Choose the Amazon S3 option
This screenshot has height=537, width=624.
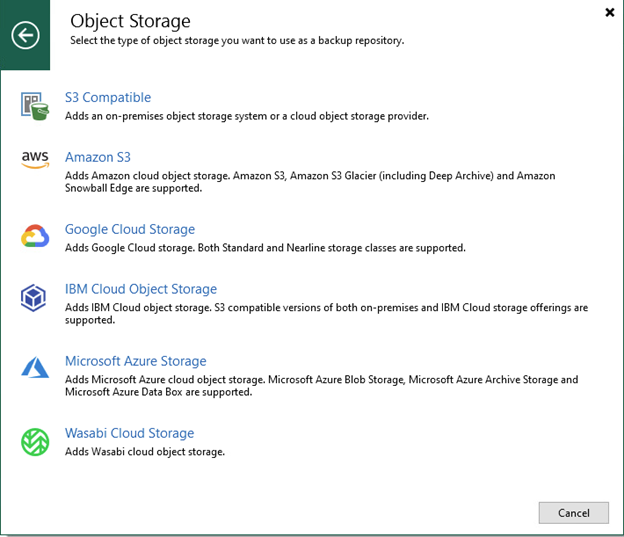98,157
